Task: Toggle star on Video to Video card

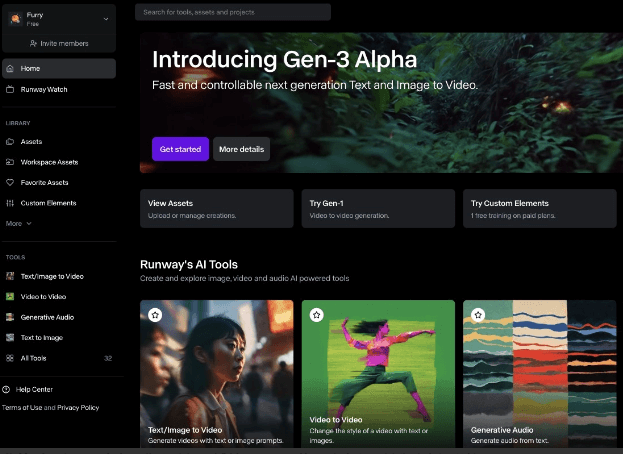Action: tap(316, 315)
